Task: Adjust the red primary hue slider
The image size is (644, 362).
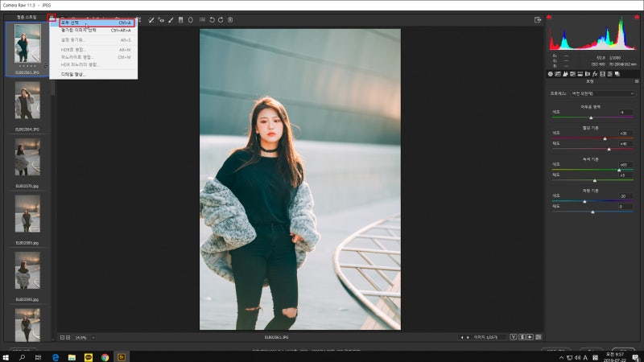Action: 605,138
